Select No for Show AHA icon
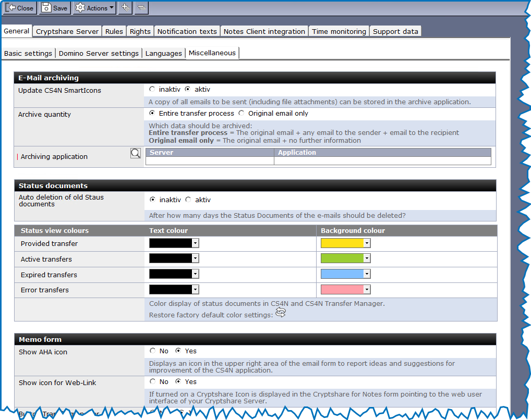531x420 pixels. [153, 351]
